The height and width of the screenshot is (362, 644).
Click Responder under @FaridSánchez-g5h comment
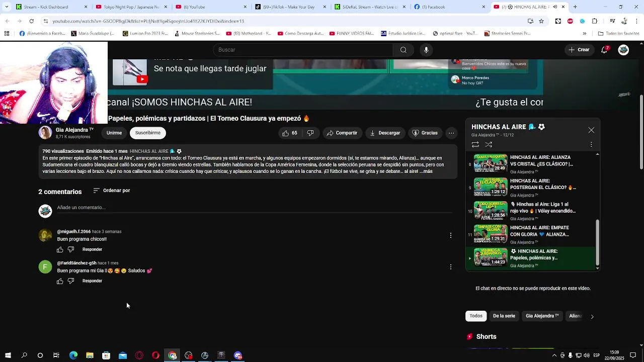92,281
